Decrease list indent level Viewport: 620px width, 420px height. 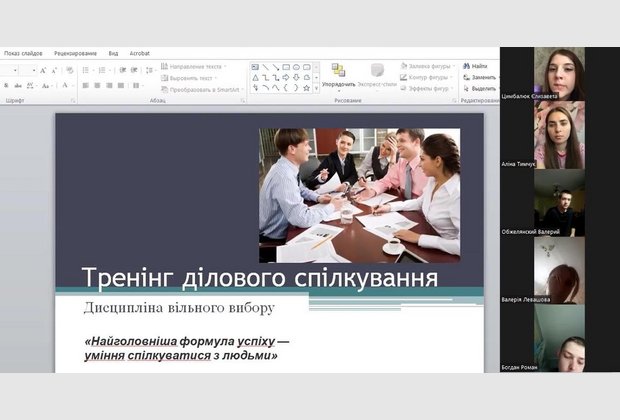(123, 70)
